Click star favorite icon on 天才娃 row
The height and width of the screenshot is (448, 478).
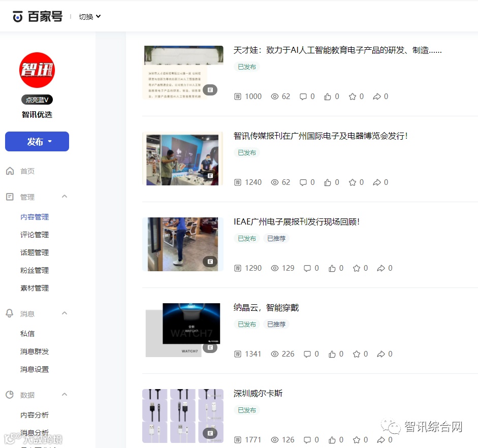(353, 97)
